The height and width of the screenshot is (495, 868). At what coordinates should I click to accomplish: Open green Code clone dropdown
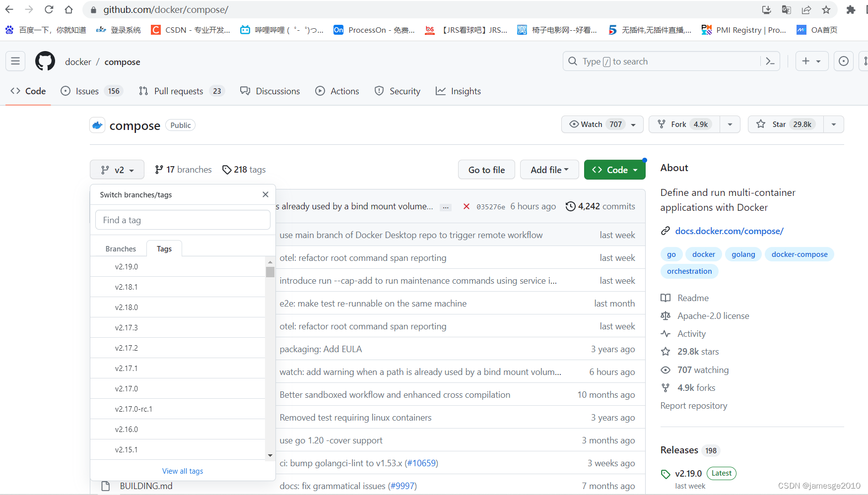[x=614, y=170]
